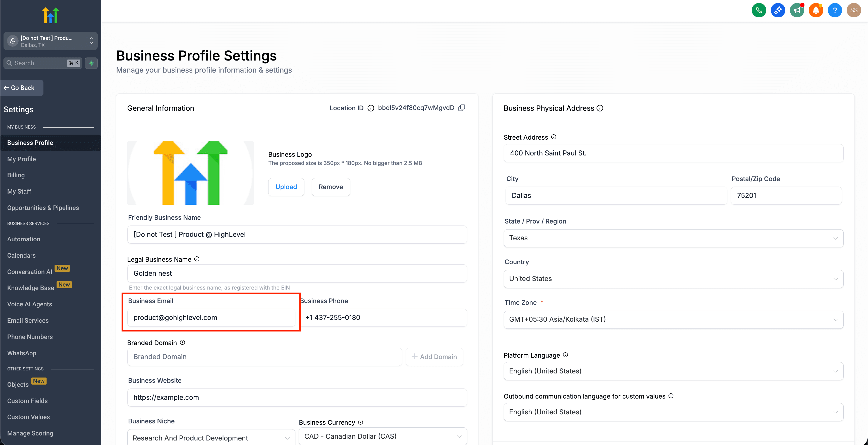This screenshot has height=445, width=868.
Task: Open the Country dropdown showing United States
Action: [836, 279]
